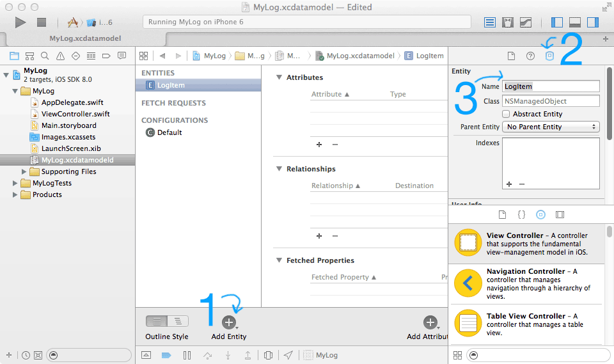Remove the selected relationship with the minus button
This screenshot has height=364, width=614.
click(335, 236)
